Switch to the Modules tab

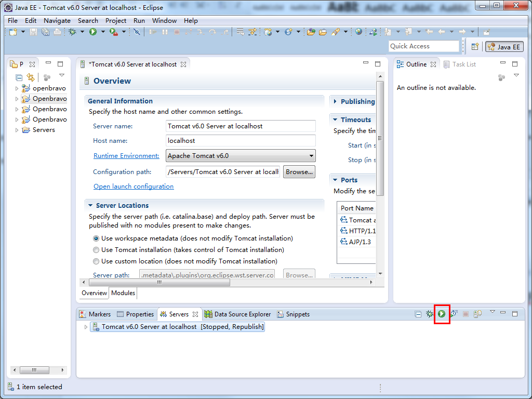[123, 293]
